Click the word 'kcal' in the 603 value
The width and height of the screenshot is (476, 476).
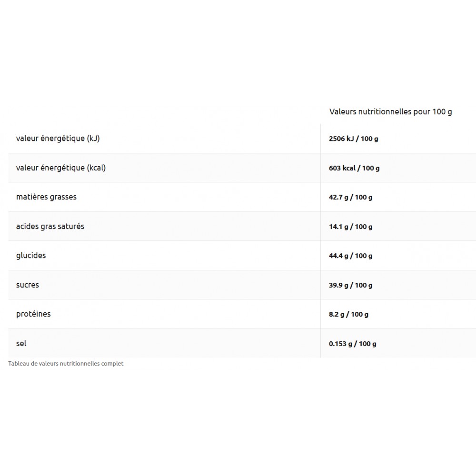pyautogui.click(x=349, y=168)
